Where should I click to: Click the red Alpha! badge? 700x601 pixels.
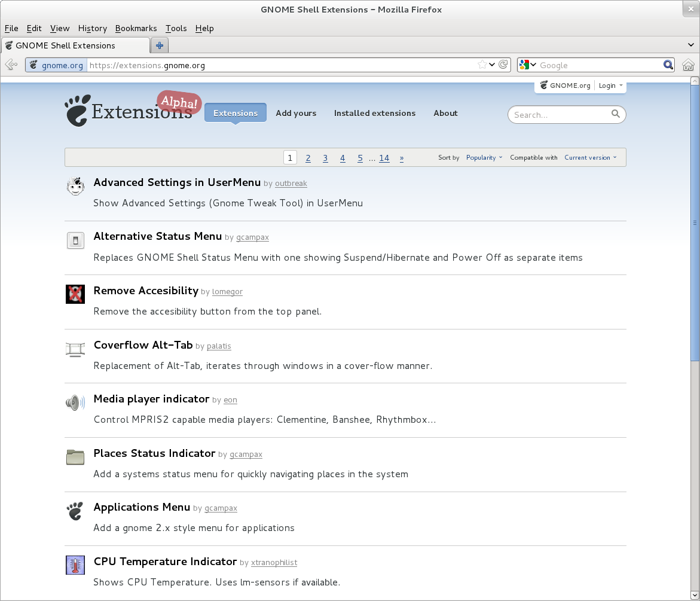[x=179, y=102]
